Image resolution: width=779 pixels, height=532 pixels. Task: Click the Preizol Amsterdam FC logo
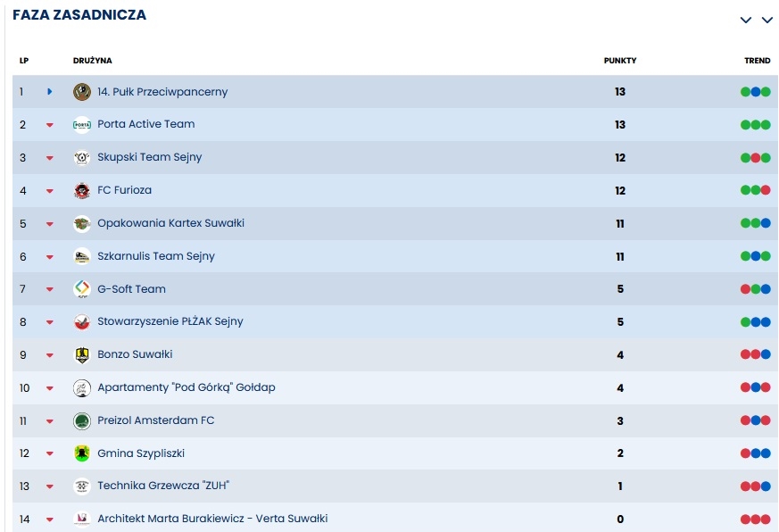[82, 420]
